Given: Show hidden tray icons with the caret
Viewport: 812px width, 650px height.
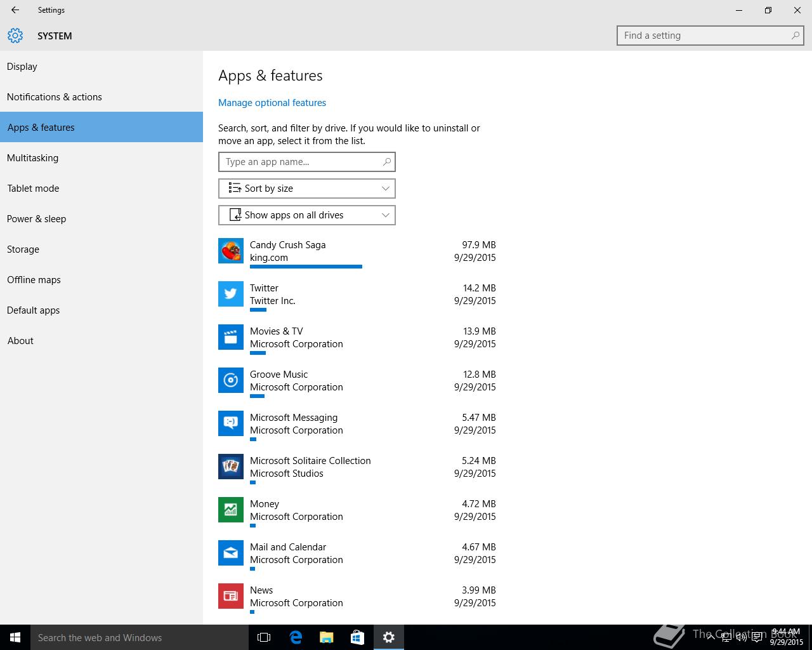Looking at the screenshot, I should click(x=711, y=638).
